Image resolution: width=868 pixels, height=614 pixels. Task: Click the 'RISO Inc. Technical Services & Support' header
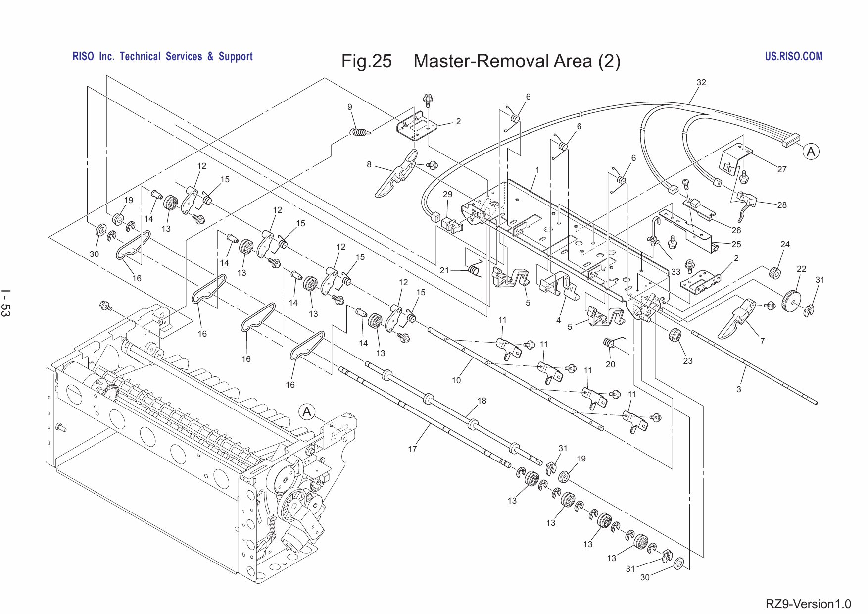162,56
